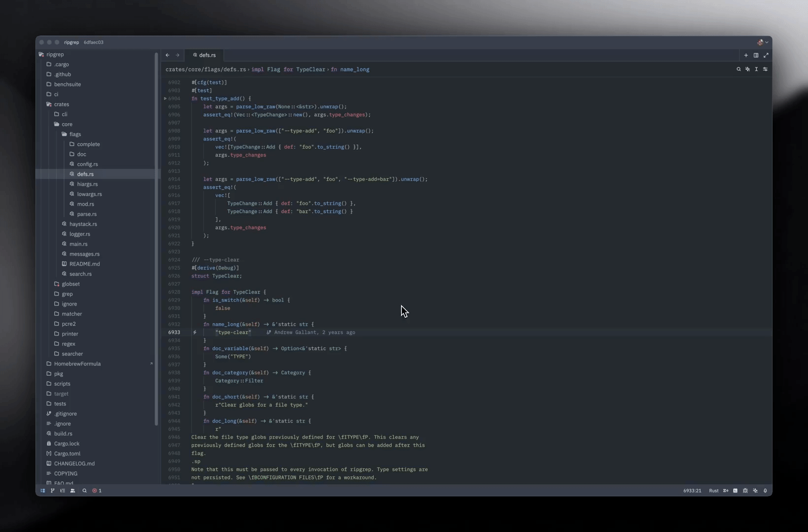Viewport: 808px width, 532px height.
Task: Change the language from Rust
Action: (x=713, y=491)
